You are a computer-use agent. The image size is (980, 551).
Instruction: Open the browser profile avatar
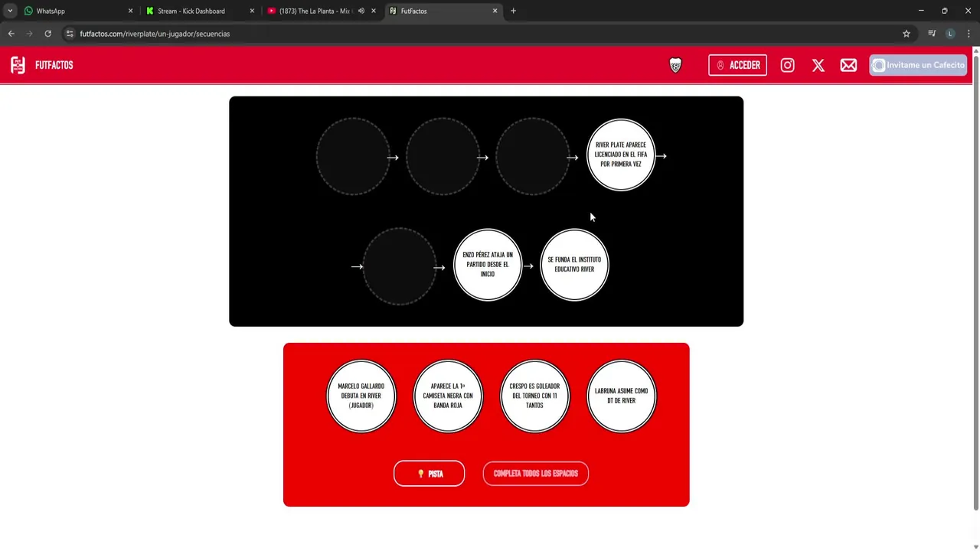[x=950, y=34]
